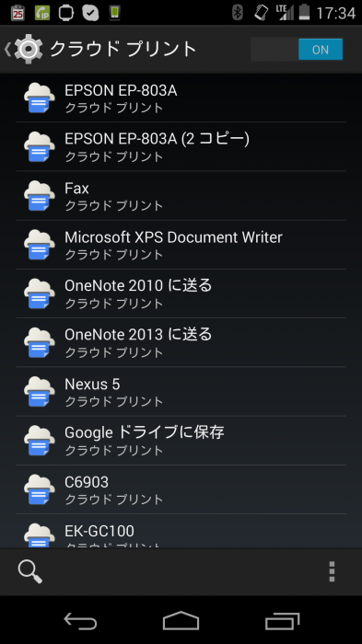This screenshot has height=644, width=362.
Task: Tap the smartwatch notification icon
Action: pyautogui.click(x=65, y=13)
